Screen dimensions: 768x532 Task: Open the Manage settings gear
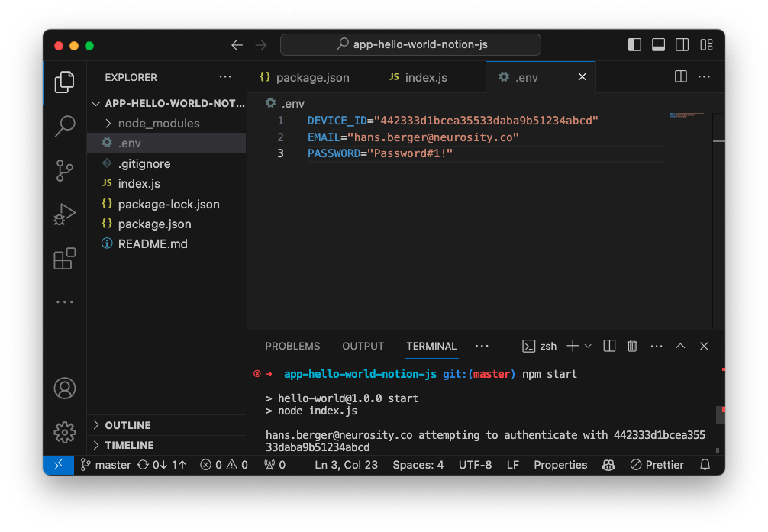[65, 432]
